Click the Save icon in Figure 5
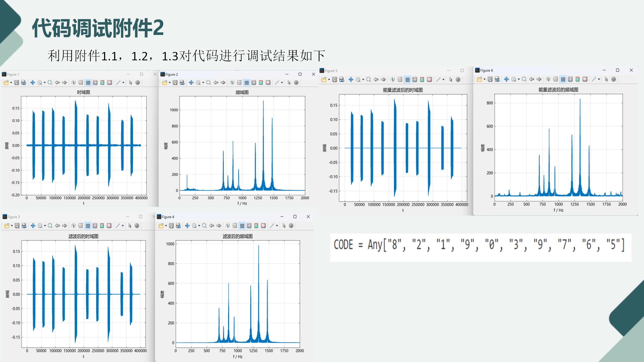Screen dimensions: 644x362 coord(334,79)
